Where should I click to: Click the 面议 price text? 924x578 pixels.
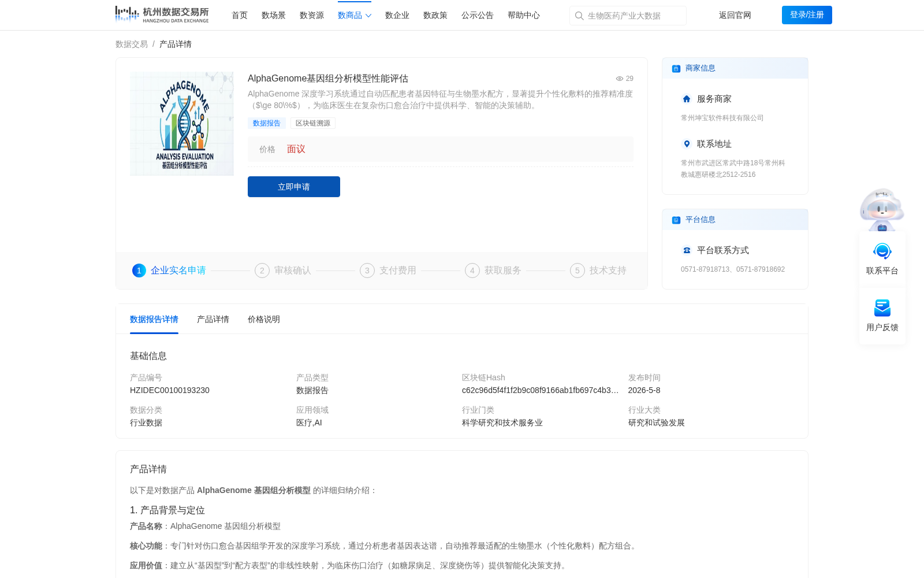click(x=296, y=149)
